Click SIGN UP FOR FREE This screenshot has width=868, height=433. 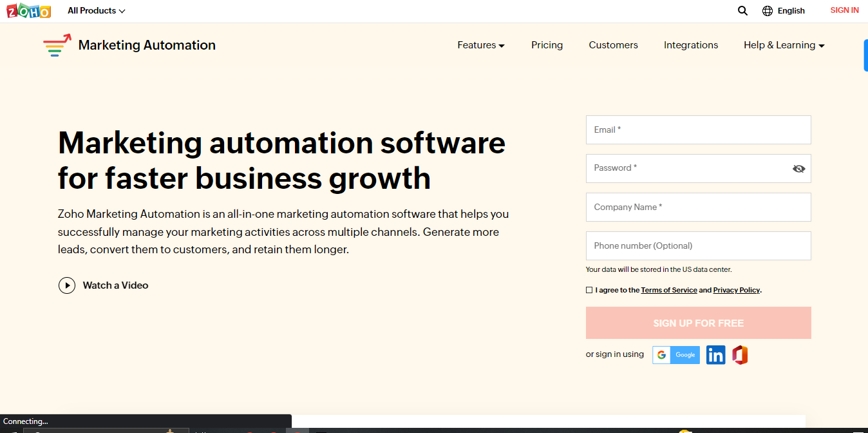point(698,323)
